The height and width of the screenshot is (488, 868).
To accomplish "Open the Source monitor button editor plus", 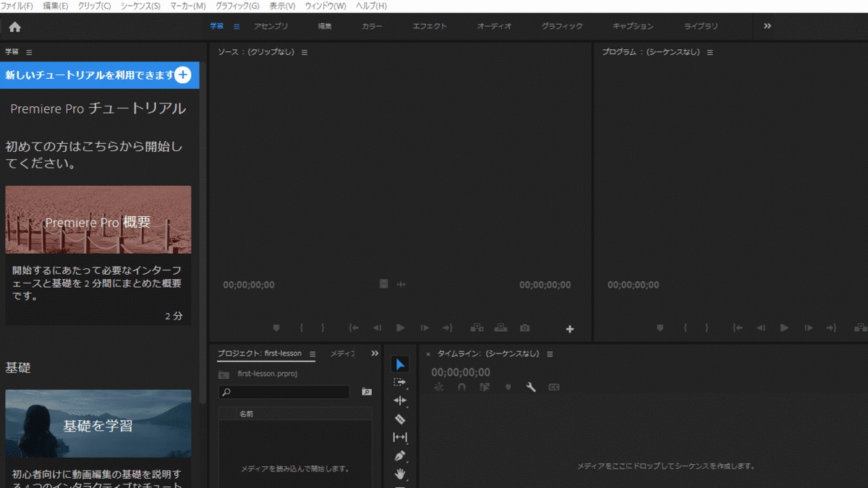I will pyautogui.click(x=570, y=329).
